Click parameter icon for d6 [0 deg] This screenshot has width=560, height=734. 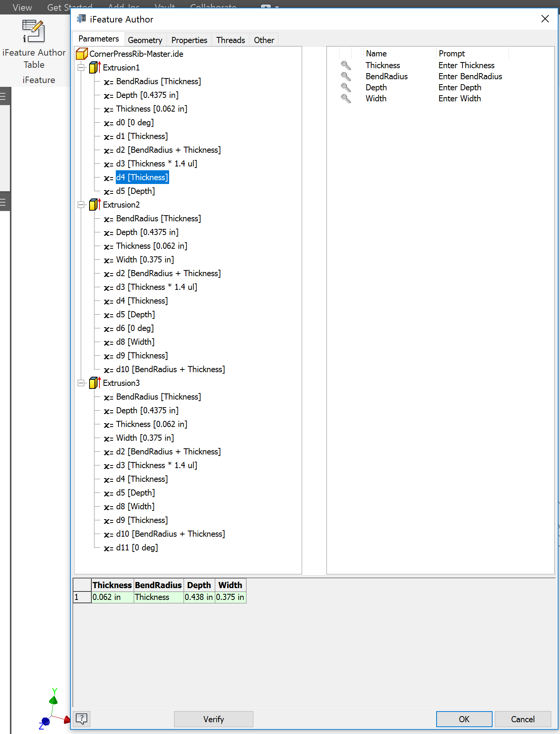[x=109, y=329]
